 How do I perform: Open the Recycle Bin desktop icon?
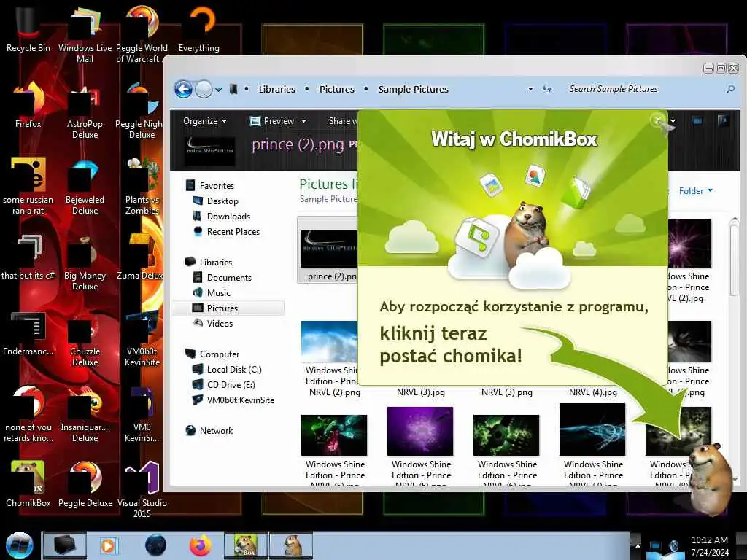28,28
